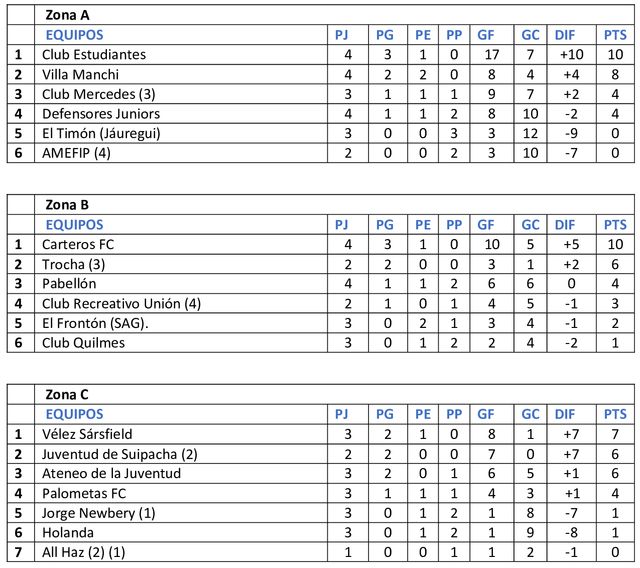
Task: Click the DIF column header in Zona C
Action: point(566,414)
